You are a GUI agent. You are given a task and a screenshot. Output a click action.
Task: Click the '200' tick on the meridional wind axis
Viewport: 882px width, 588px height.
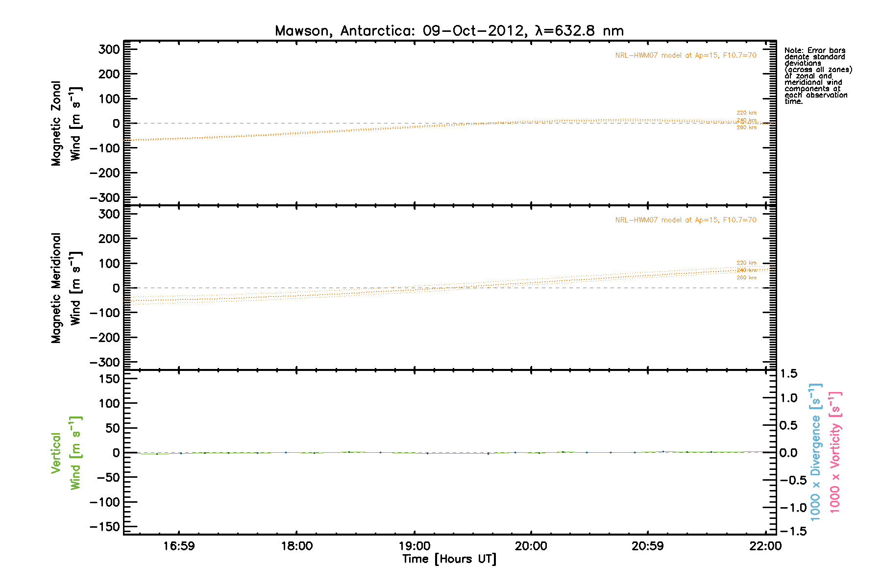[109, 239]
